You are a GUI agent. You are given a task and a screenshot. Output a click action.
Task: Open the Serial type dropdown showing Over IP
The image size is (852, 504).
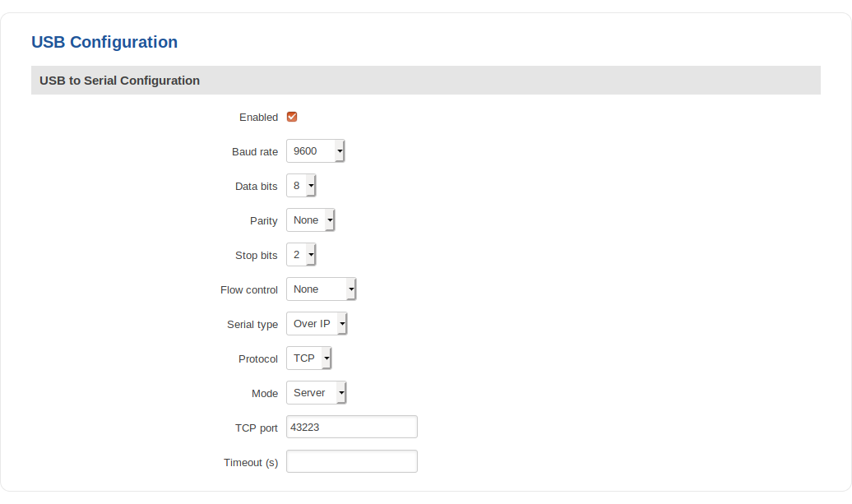pyautogui.click(x=317, y=324)
